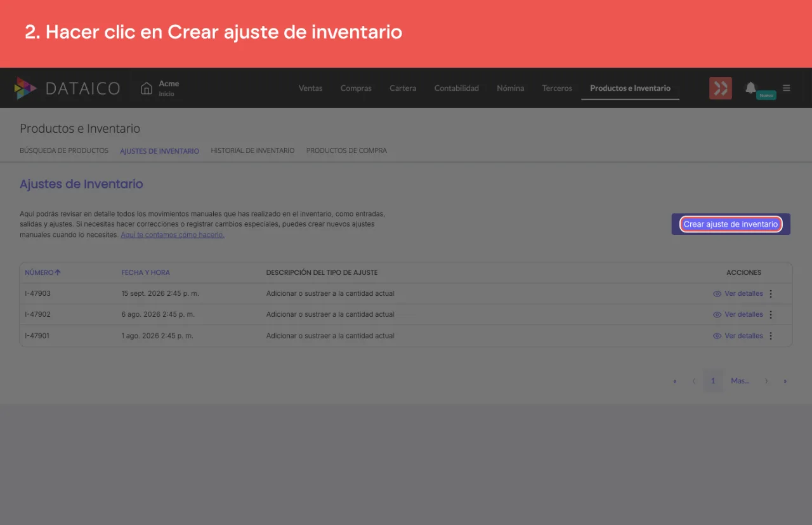Click the I-47902 number cell
812x525 pixels.
[x=37, y=315]
